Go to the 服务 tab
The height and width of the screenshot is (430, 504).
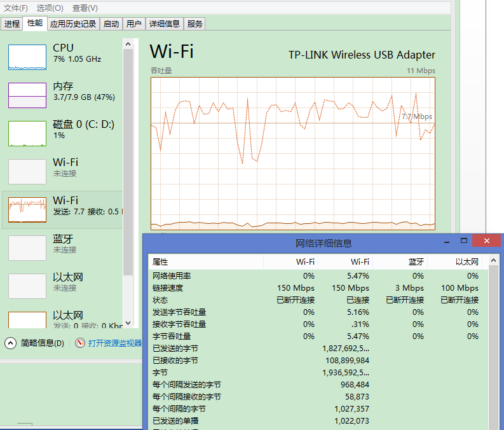tap(195, 24)
